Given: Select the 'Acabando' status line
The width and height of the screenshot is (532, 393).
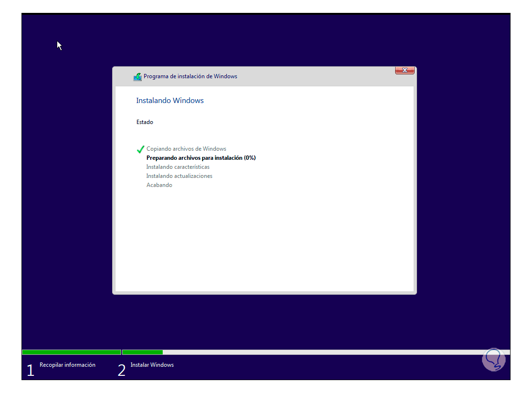Looking at the screenshot, I should pyautogui.click(x=159, y=185).
